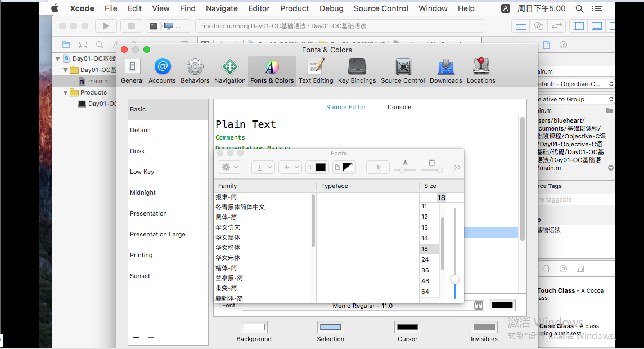Select font size 36 in the Size list
Viewport: 644px width, 349px height.
click(429, 270)
